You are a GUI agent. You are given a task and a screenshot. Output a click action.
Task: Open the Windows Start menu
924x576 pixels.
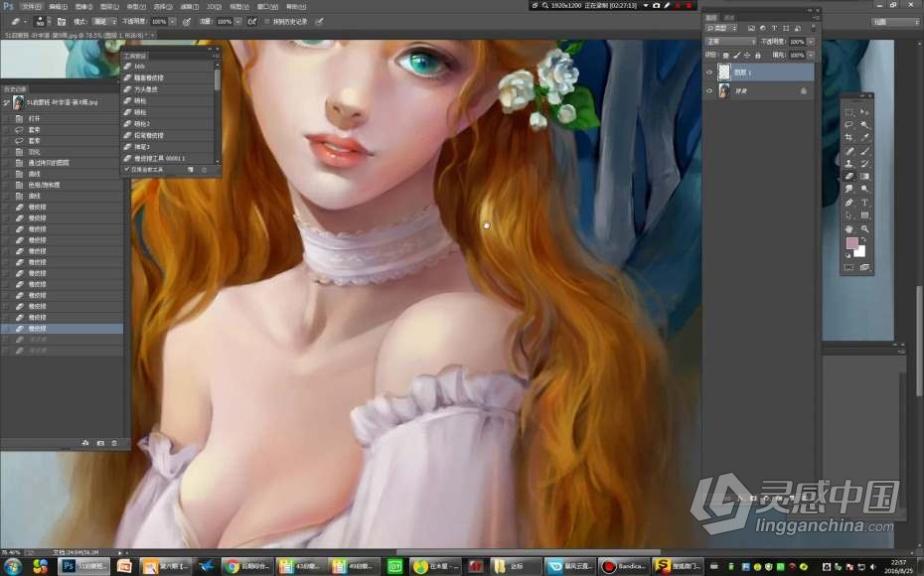tap(12, 567)
